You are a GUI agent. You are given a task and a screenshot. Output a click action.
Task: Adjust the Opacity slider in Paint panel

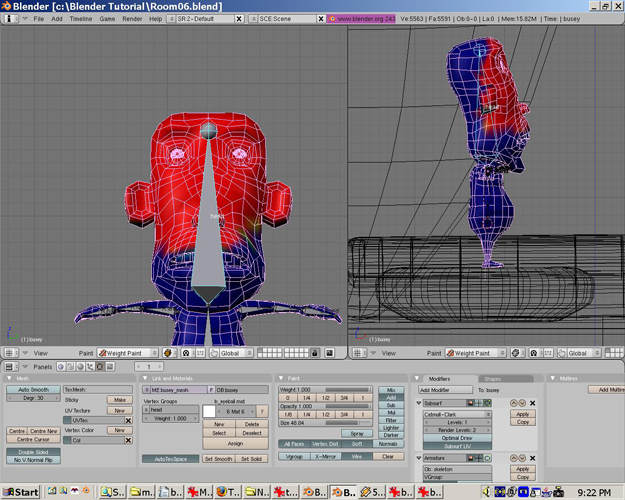326,406
